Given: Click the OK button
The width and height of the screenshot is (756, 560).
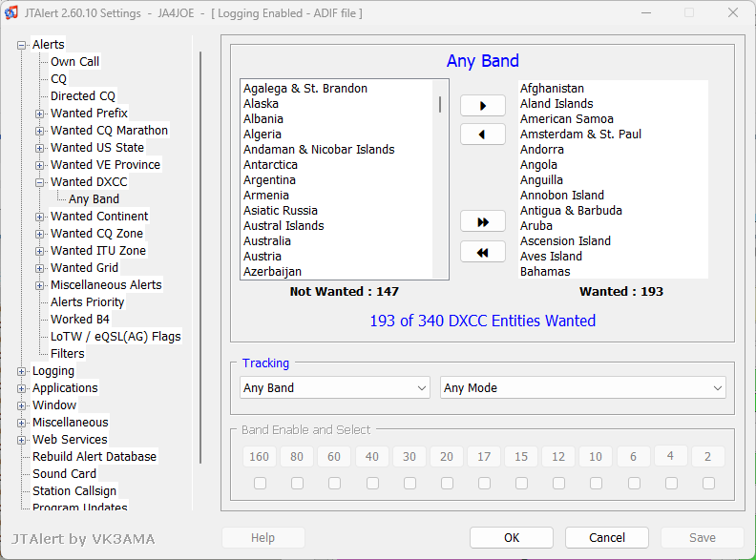Looking at the screenshot, I should 512,538.
